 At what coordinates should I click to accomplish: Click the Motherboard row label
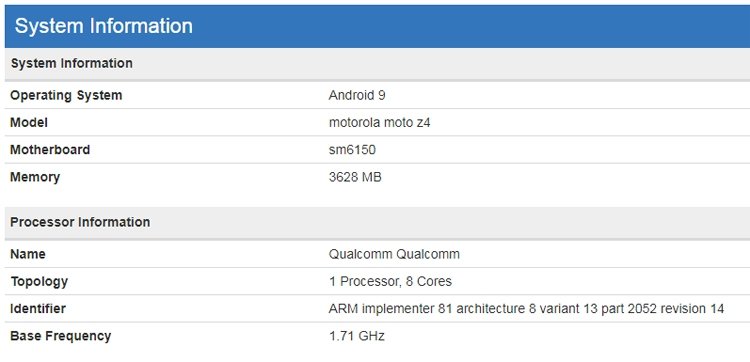click(50, 150)
